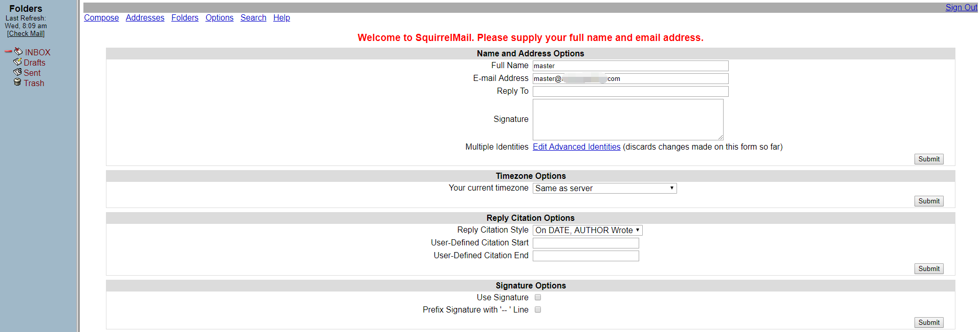Click the Reply To input field

coord(630,92)
